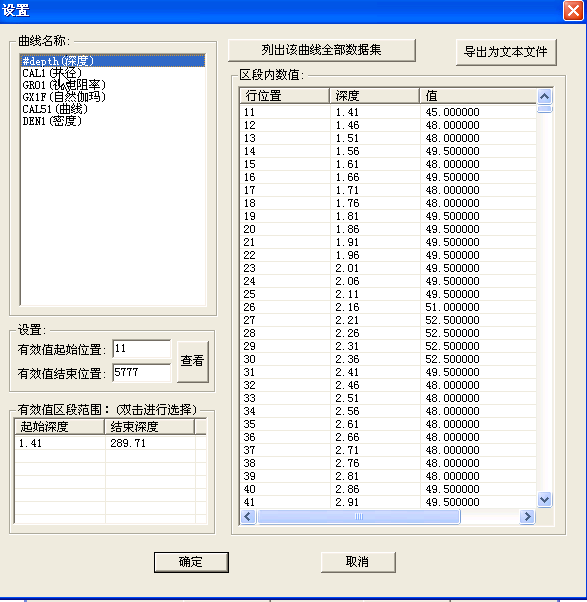This screenshot has width=587, height=602.
Task: Click the 起始深度 column header
Action: [x=60, y=427]
